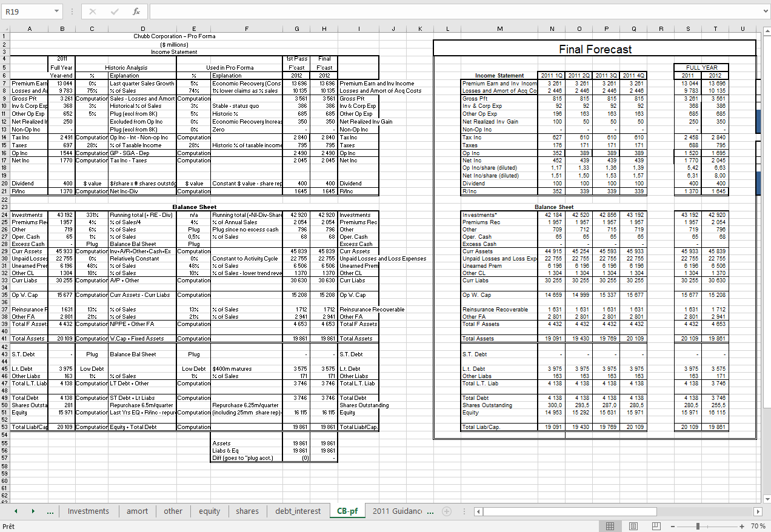Select column header T

coord(716,28)
